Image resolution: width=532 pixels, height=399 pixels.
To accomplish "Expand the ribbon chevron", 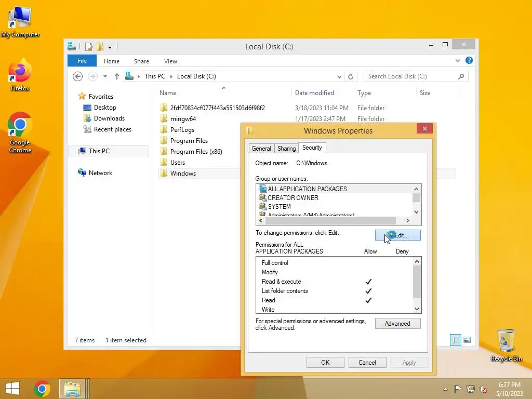I will 457,60.
